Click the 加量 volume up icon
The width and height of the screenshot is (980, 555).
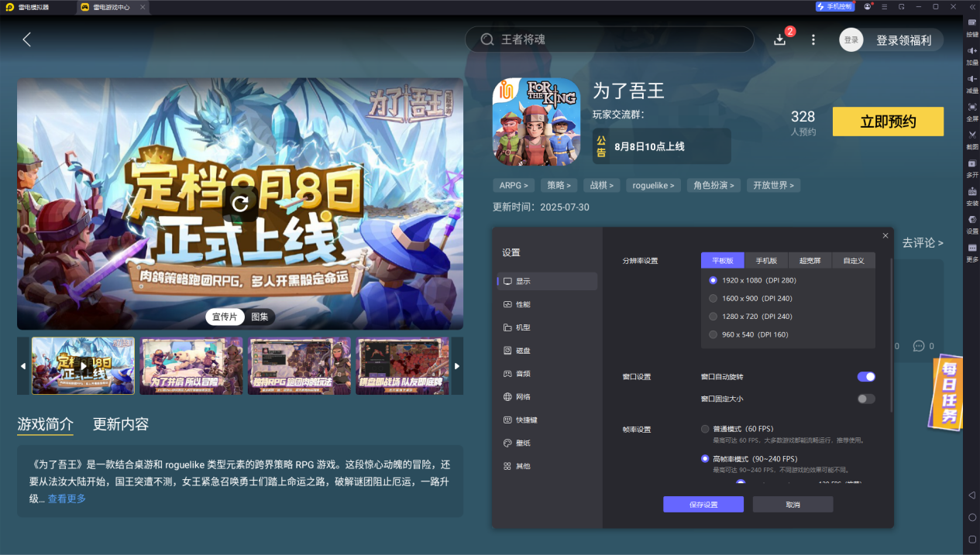[971, 51]
